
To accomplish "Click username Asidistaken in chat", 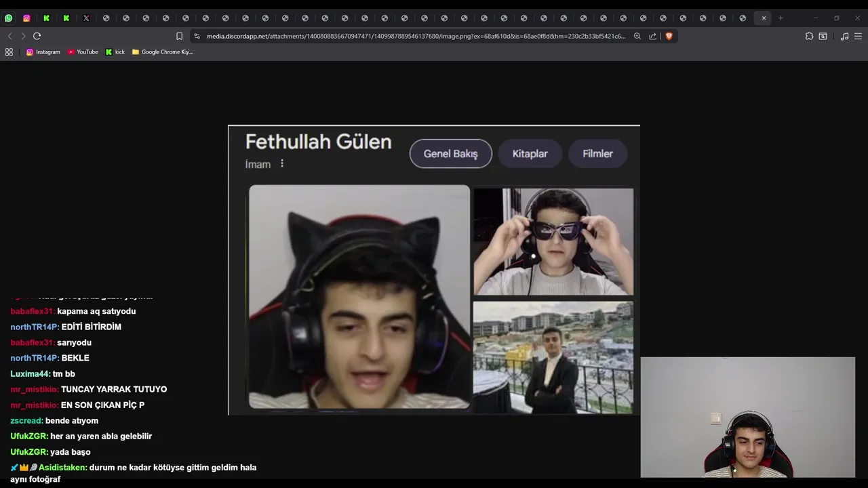I will click(x=62, y=467).
